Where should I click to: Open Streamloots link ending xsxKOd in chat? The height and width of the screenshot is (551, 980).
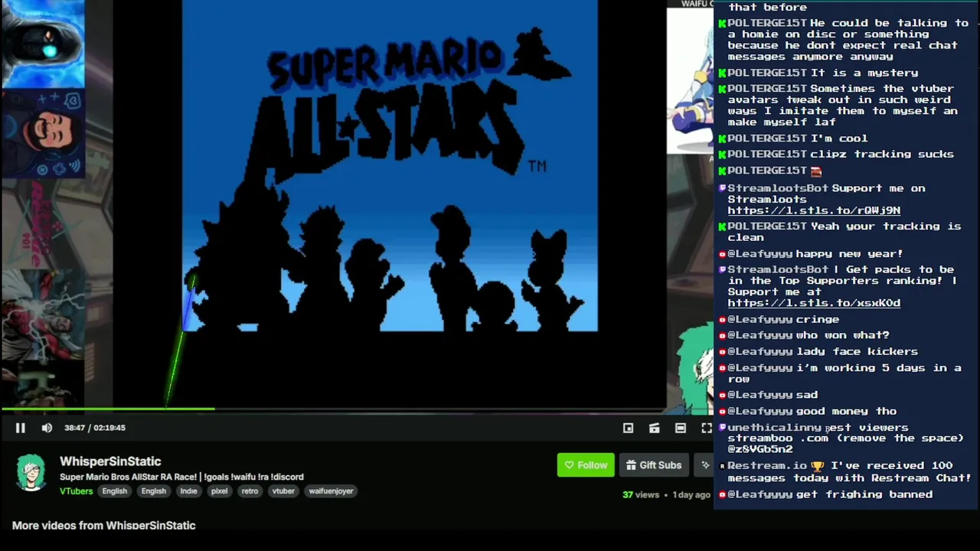click(x=814, y=303)
